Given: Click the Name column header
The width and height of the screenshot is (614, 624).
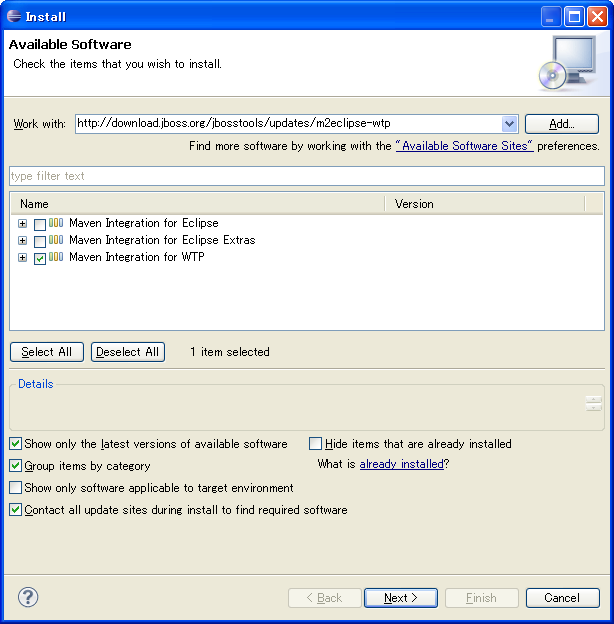Looking at the screenshot, I should click(x=198, y=204).
